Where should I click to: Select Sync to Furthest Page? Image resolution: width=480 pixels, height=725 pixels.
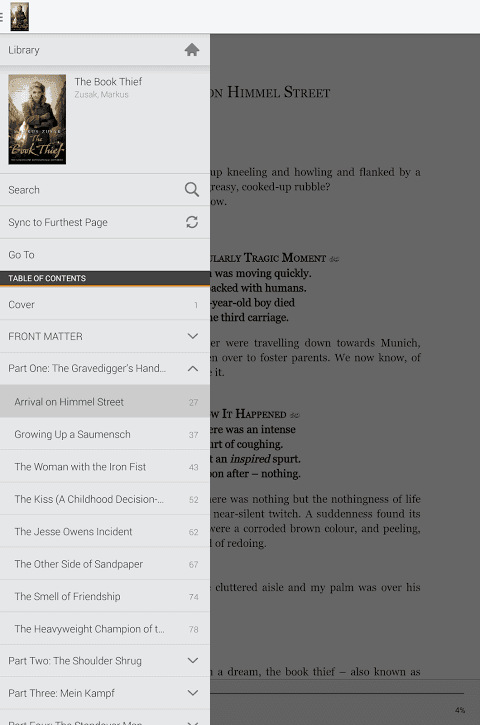105,222
